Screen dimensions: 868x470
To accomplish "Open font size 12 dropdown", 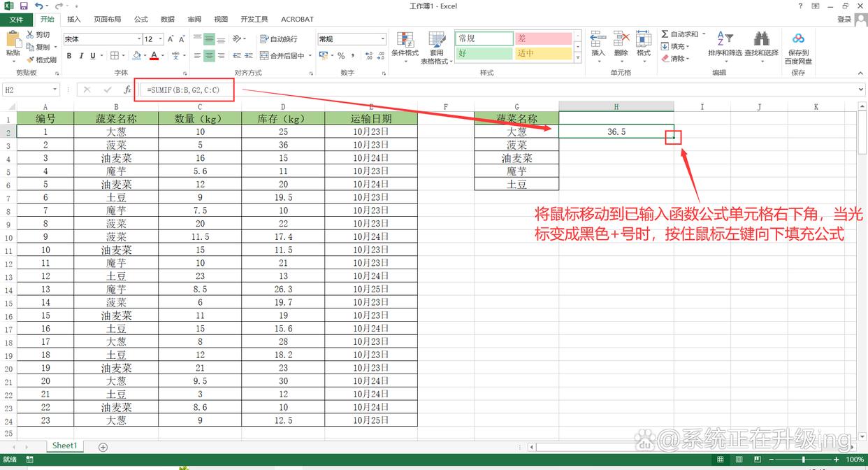I will [x=161, y=39].
